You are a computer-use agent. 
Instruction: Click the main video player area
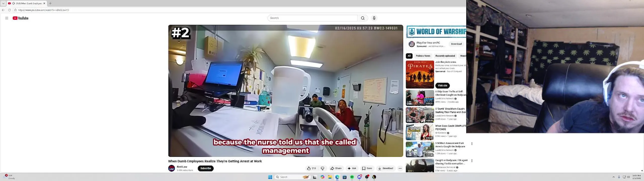pyautogui.click(x=286, y=91)
